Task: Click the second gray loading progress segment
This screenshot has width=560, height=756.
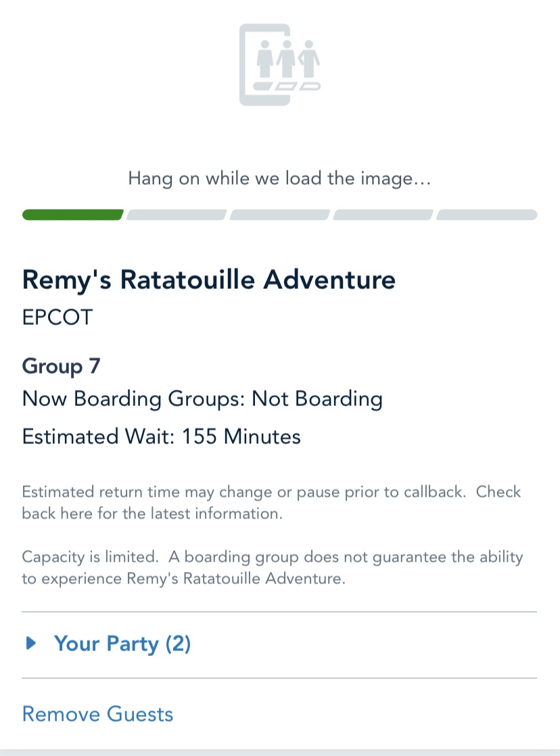Action: click(177, 215)
